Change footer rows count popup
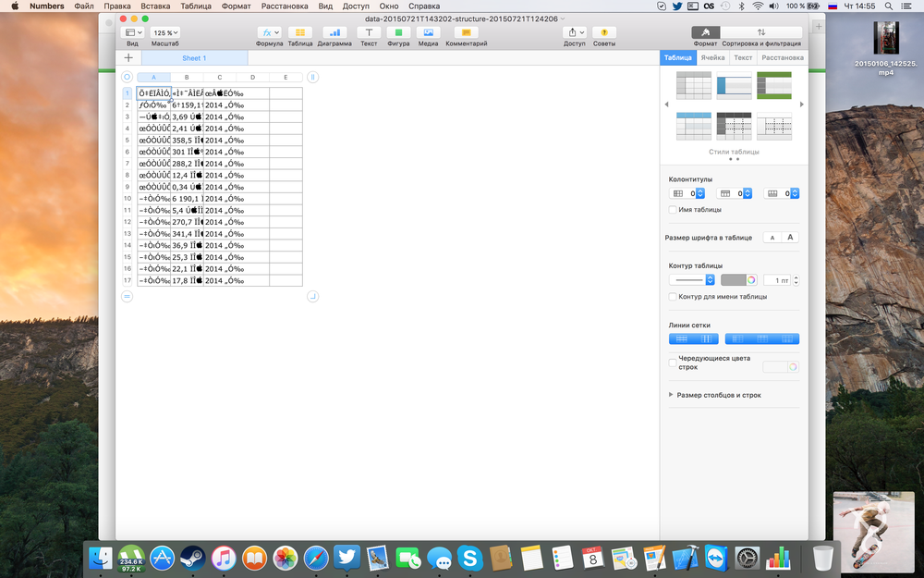The width and height of the screenshot is (924, 578). (781, 193)
